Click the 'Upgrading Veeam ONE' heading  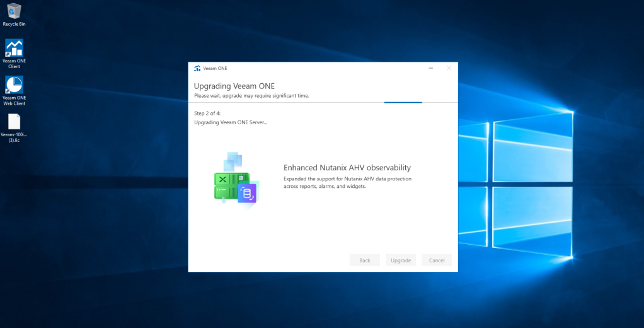[234, 86]
